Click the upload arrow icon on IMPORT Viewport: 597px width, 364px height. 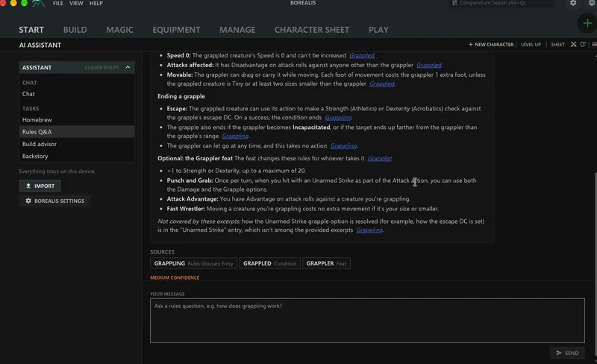[x=28, y=186]
